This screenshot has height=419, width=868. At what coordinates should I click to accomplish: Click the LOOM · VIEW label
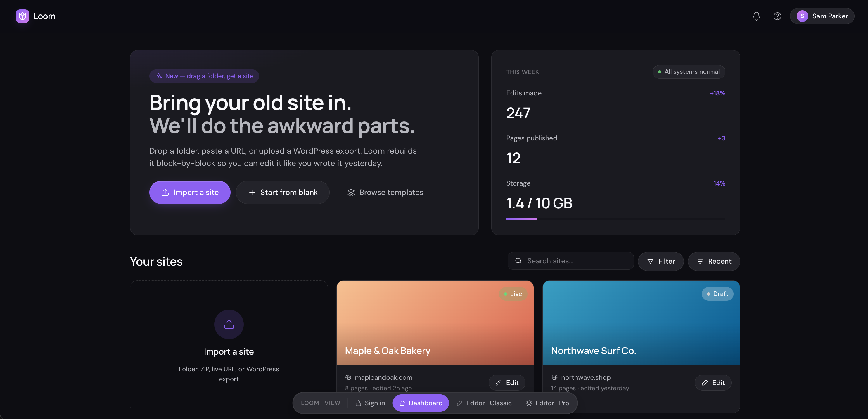coord(320,403)
